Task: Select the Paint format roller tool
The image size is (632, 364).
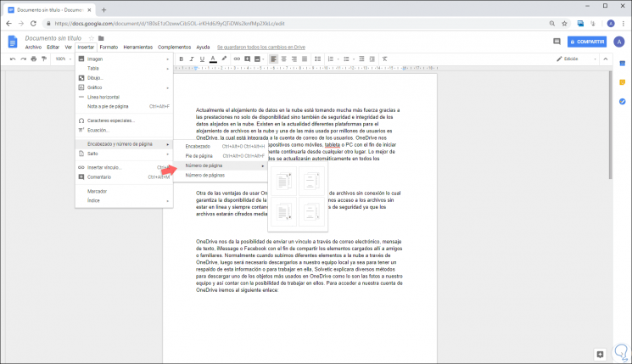Action: (x=44, y=59)
